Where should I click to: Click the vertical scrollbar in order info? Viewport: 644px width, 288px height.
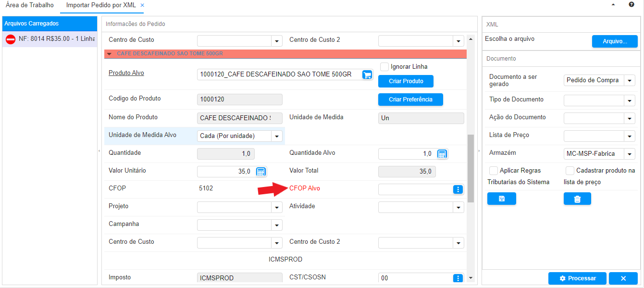[x=471, y=168]
